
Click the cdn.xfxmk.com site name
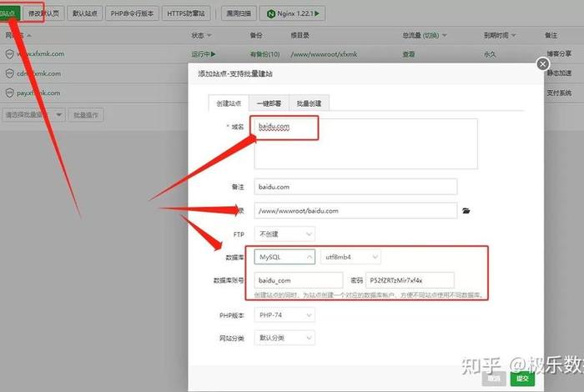[x=38, y=73]
